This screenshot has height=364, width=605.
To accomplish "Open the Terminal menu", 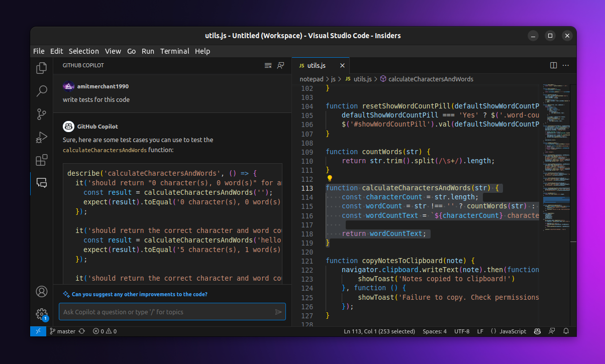I will pos(174,51).
